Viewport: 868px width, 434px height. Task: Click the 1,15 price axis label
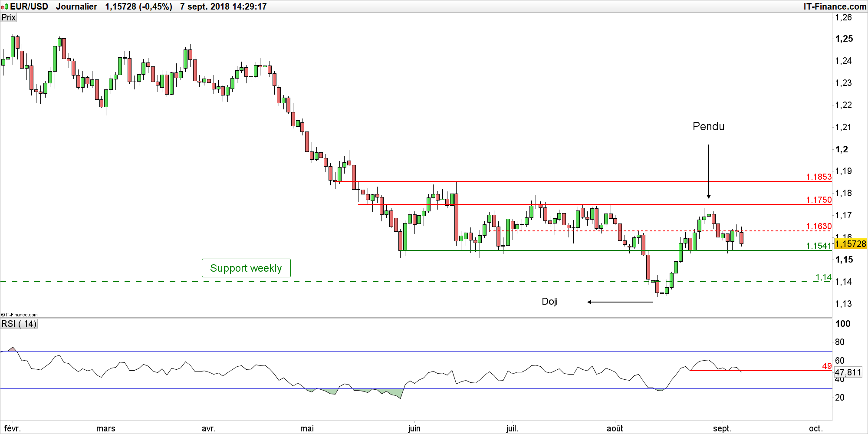pyautogui.click(x=844, y=260)
